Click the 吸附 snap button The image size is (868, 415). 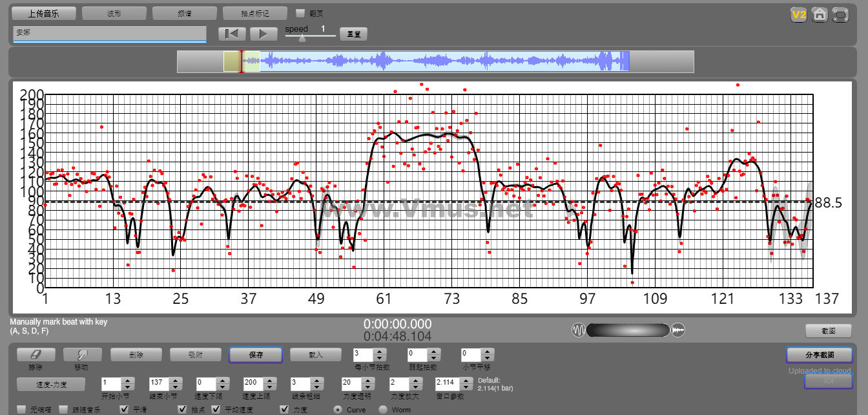pos(195,354)
